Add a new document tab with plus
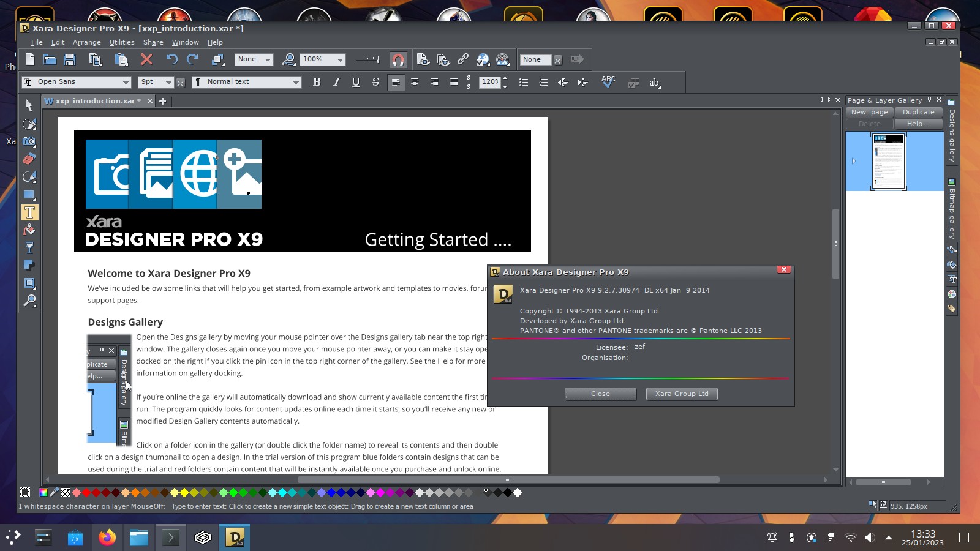Screen dimensions: 980x551 pos(162,101)
